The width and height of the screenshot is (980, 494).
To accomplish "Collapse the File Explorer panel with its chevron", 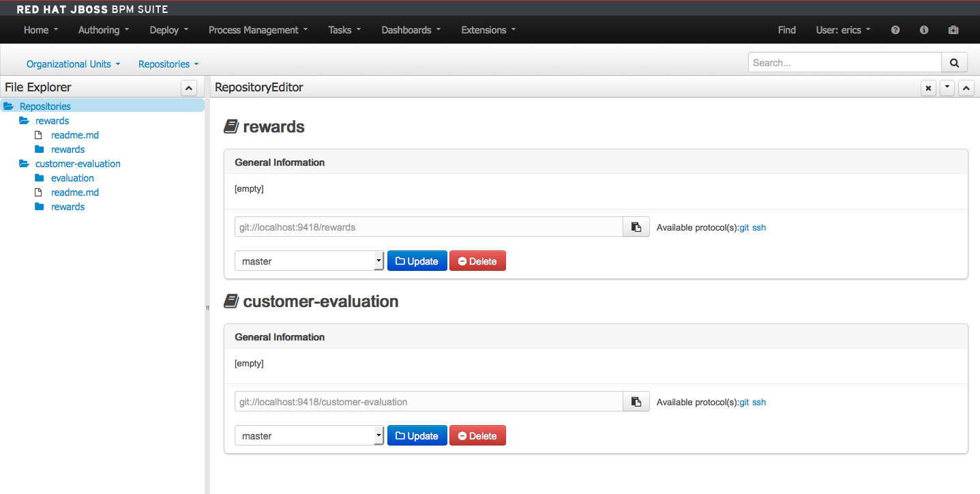I will coord(188,87).
